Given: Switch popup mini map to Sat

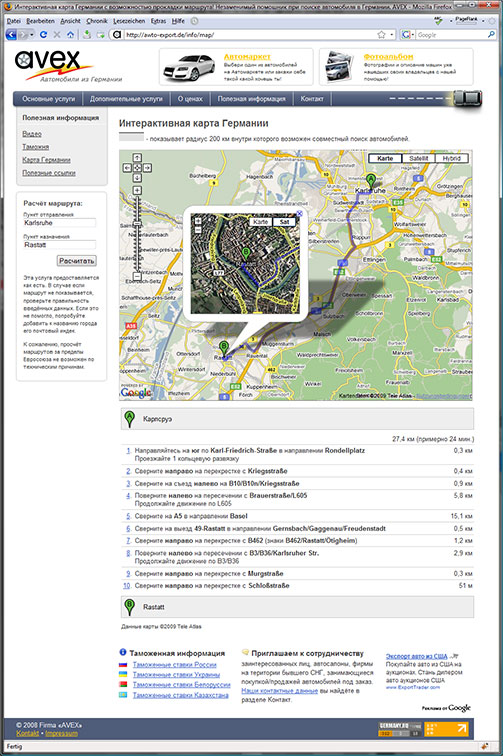Looking at the screenshot, I should (285, 222).
